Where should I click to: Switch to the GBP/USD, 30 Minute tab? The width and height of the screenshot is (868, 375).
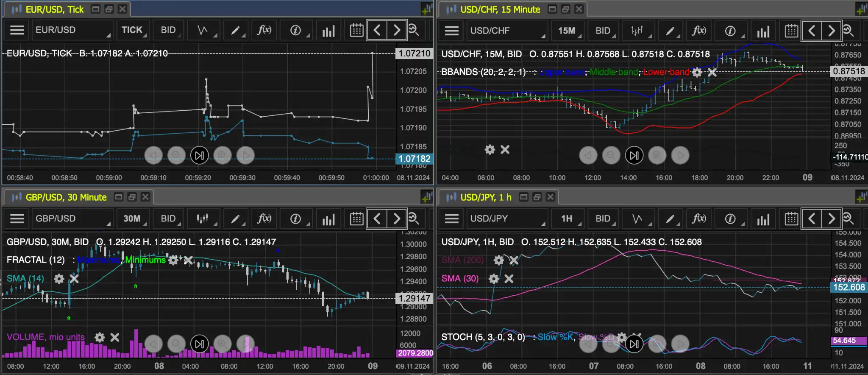(66, 197)
